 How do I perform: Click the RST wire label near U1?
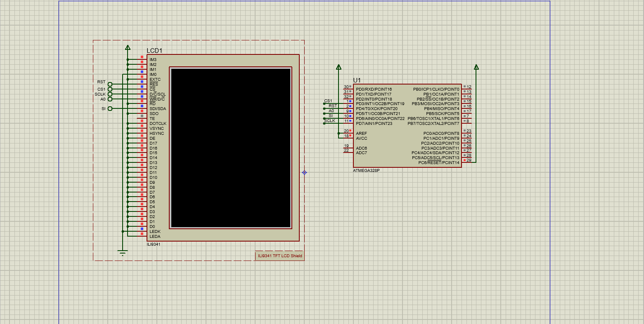point(333,106)
